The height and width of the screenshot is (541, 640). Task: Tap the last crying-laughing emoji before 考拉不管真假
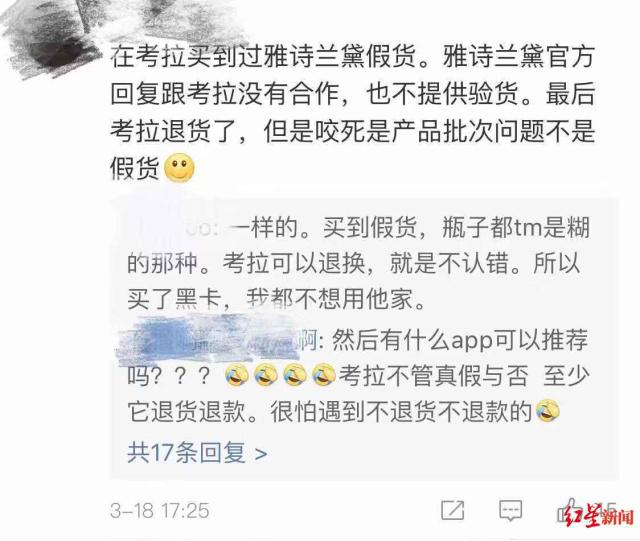[x=324, y=376]
